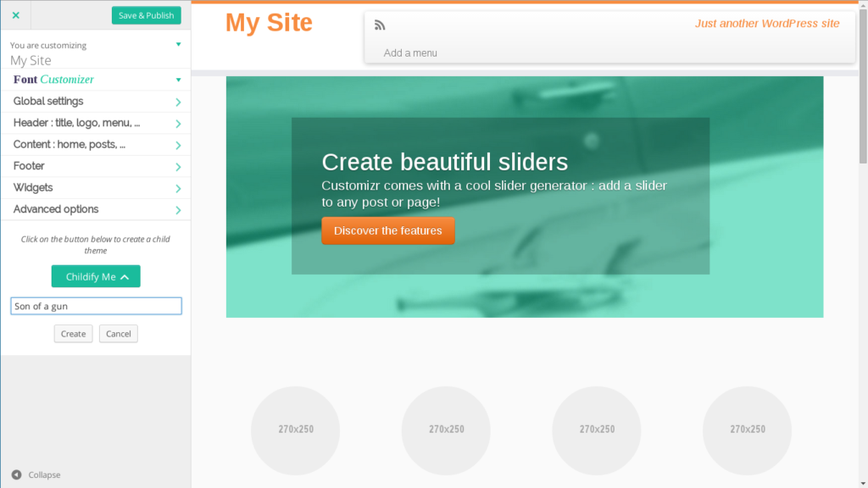This screenshot has width=868, height=488.
Task: Expand the 'You are customizing' info arrow
Action: point(178,44)
